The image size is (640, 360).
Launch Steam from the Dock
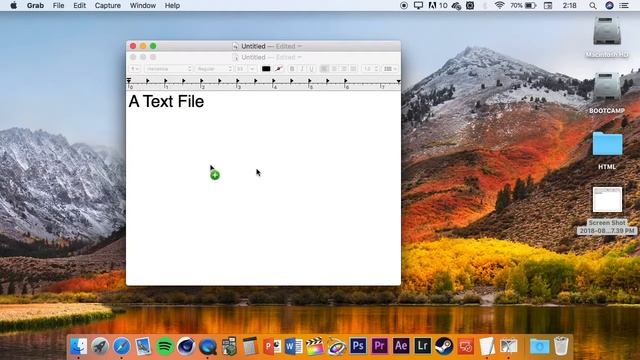click(x=444, y=347)
